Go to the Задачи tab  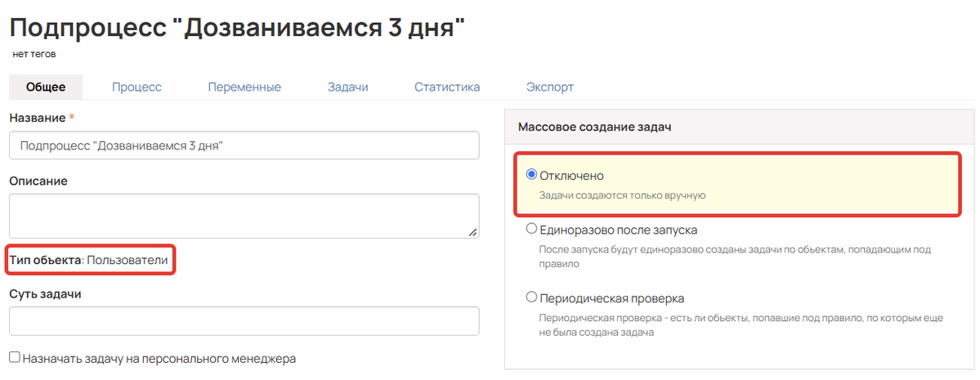tap(347, 87)
